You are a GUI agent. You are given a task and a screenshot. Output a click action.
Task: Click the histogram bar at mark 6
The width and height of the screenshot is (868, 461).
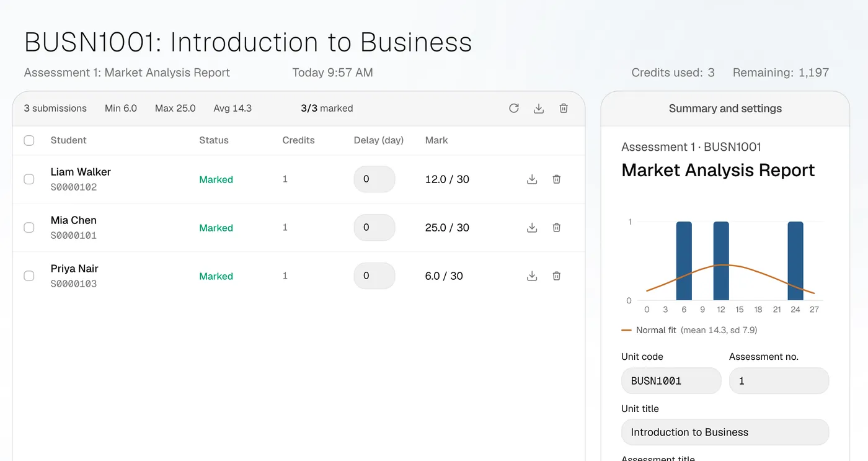tap(684, 261)
